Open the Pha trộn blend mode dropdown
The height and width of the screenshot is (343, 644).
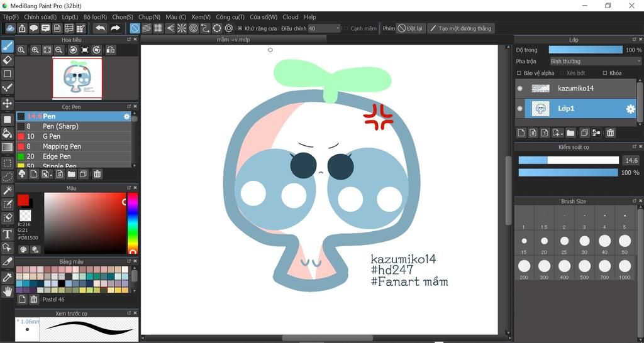click(595, 61)
